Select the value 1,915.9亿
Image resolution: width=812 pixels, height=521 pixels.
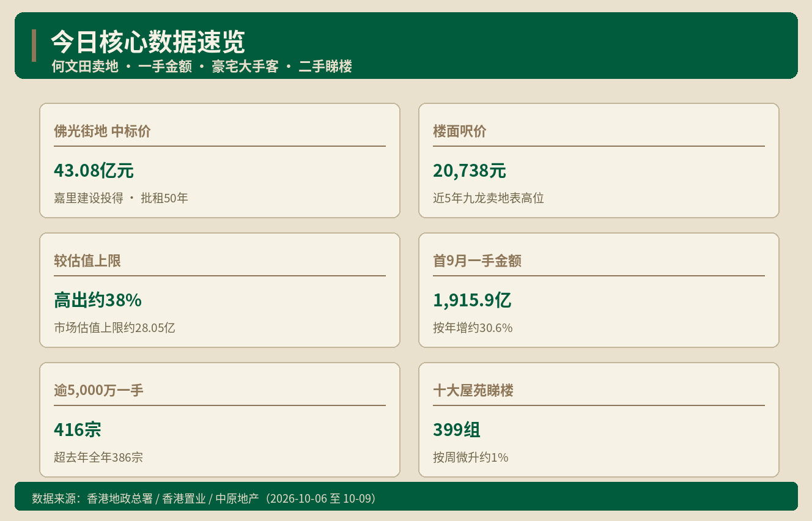pos(472,300)
